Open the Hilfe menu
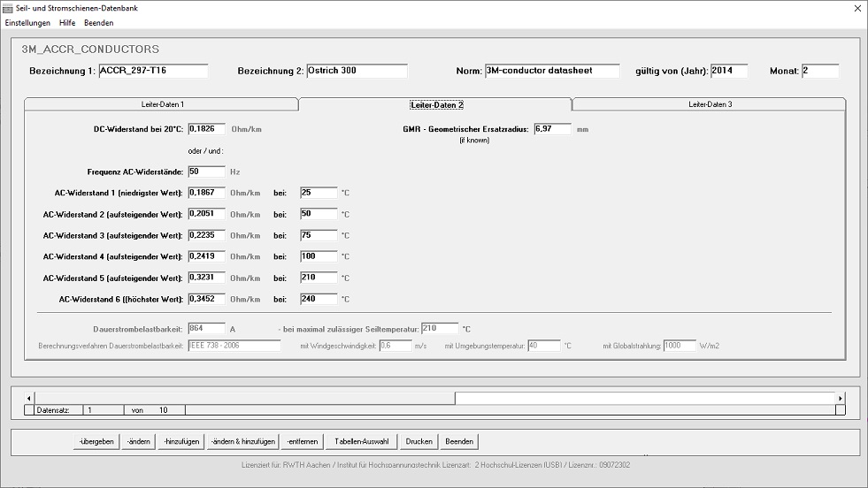The width and height of the screenshot is (868, 488). (67, 22)
